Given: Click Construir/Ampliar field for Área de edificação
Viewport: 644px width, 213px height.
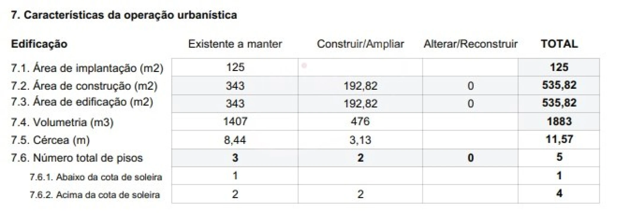Looking at the screenshot, I should click(360, 104).
